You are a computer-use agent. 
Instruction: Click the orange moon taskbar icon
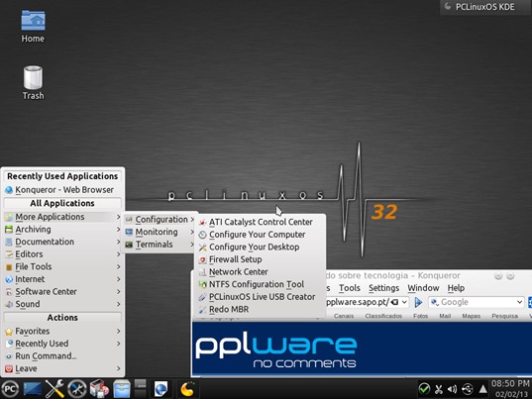pyautogui.click(x=187, y=389)
